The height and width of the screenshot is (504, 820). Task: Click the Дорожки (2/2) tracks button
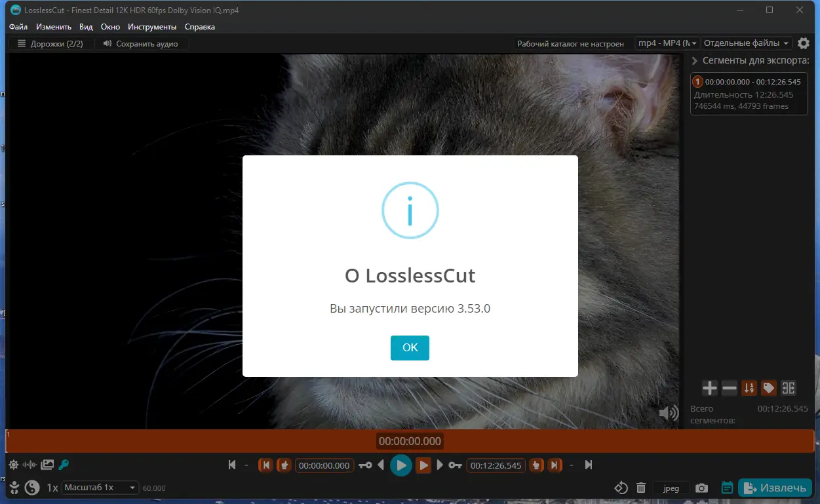tap(51, 43)
